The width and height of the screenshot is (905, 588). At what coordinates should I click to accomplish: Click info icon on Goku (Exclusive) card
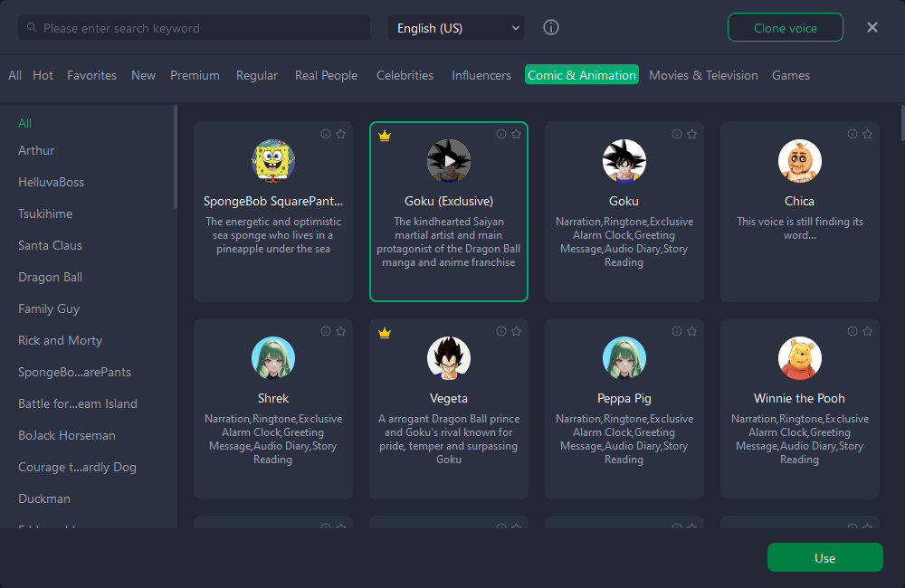point(501,134)
